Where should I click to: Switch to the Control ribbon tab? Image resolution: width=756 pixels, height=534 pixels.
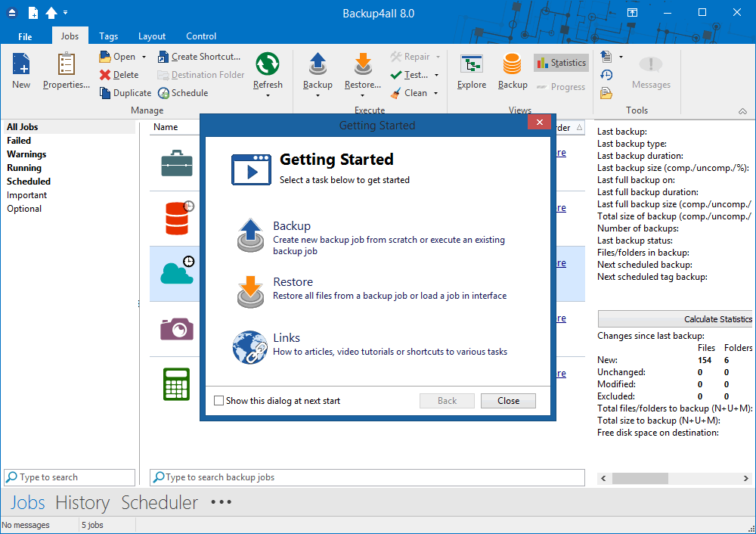(x=201, y=36)
